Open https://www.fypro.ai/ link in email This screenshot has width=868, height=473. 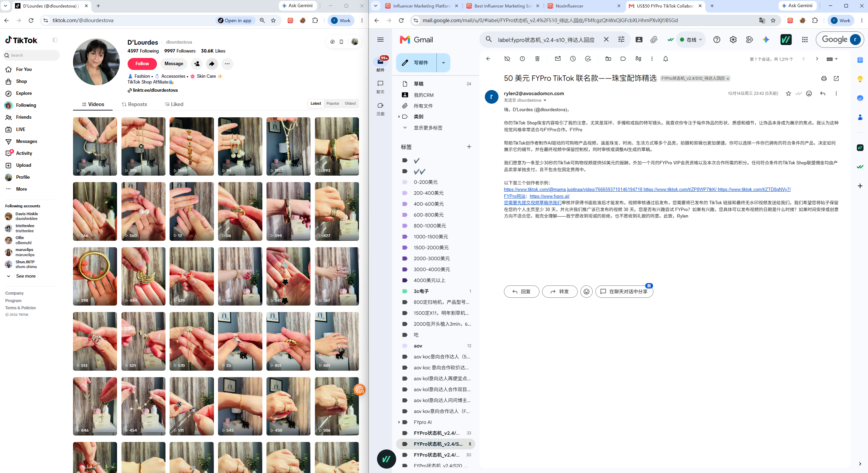click(549, 196)
